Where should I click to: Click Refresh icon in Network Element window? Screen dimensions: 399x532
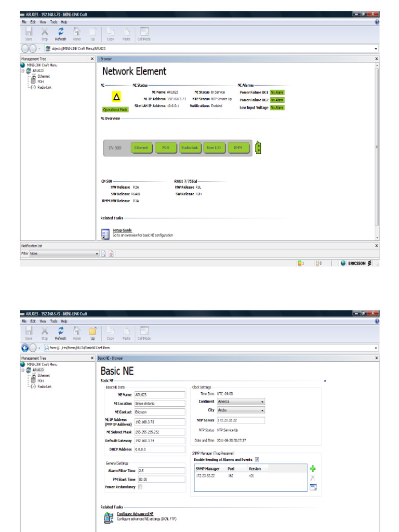(60, 32)
